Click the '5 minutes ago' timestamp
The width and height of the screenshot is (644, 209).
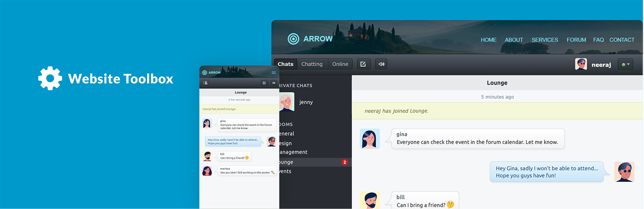[x=497, y=97]
